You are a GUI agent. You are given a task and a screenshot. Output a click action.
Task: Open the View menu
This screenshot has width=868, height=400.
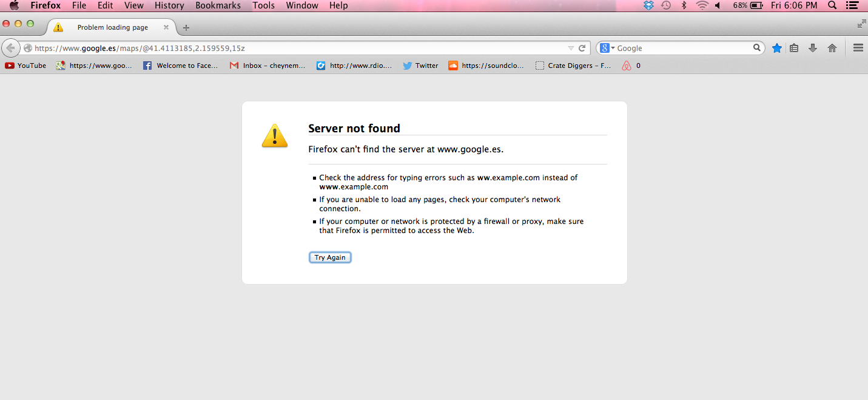click(x=133, y=5)
